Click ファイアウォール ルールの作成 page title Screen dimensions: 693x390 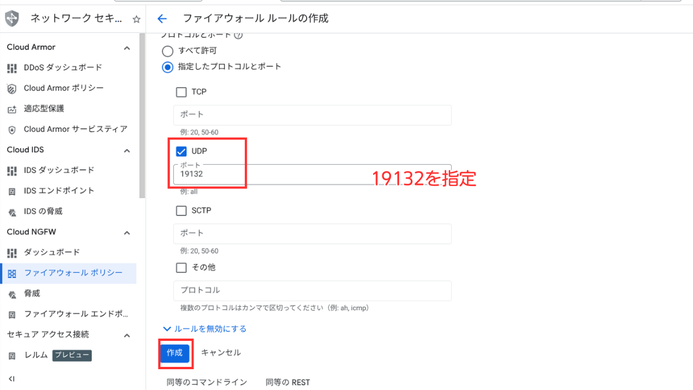coord(256,19)
